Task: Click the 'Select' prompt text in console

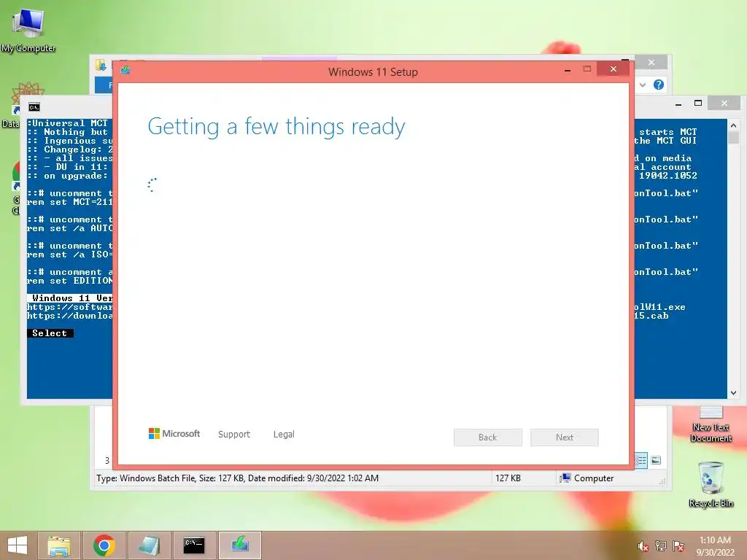Action: pos(50,333)
